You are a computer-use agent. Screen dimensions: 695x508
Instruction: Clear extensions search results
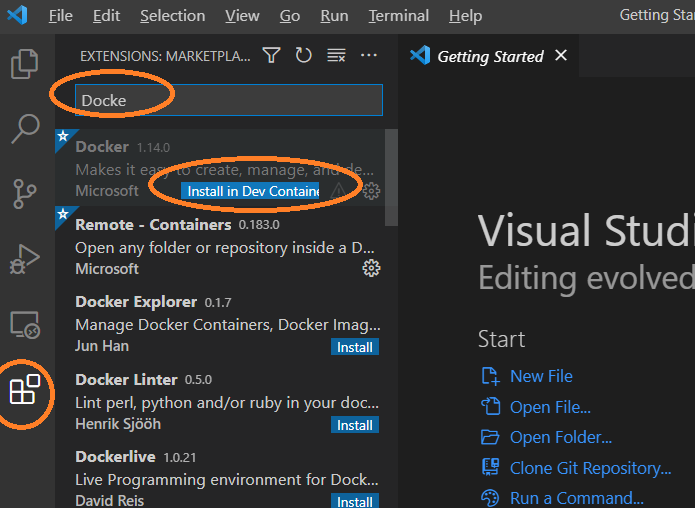pos(336,56)
